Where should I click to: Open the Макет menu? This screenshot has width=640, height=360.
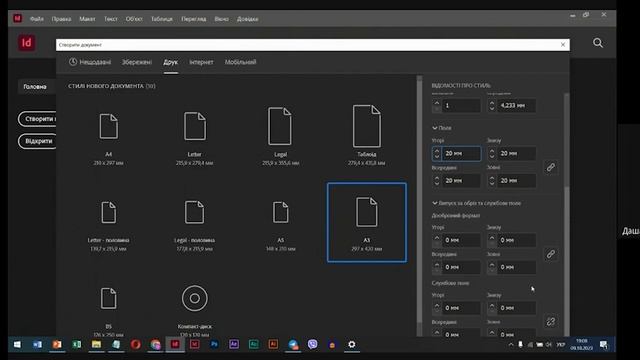[x=87, y=19]
